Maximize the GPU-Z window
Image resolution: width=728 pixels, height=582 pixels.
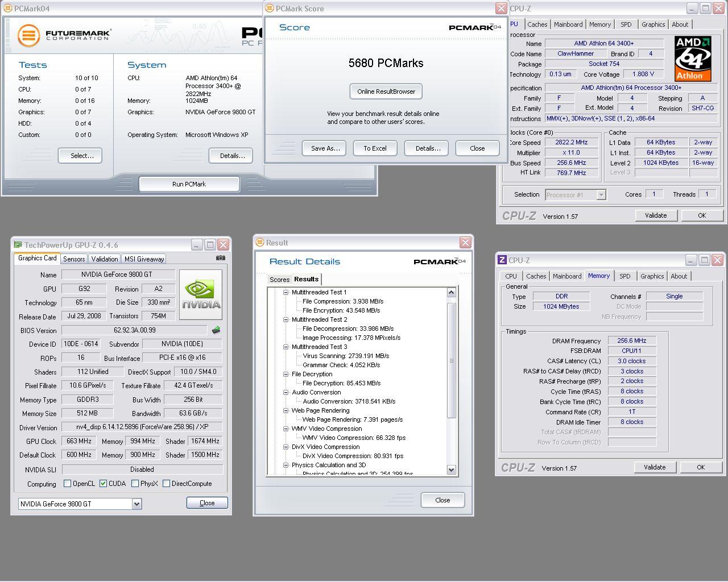click(210, 244)
